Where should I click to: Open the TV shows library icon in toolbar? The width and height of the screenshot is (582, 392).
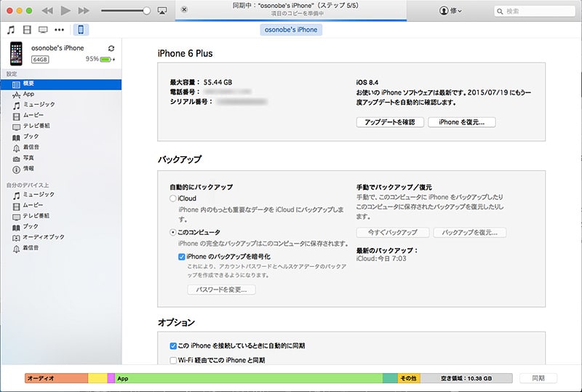(43, 30)
